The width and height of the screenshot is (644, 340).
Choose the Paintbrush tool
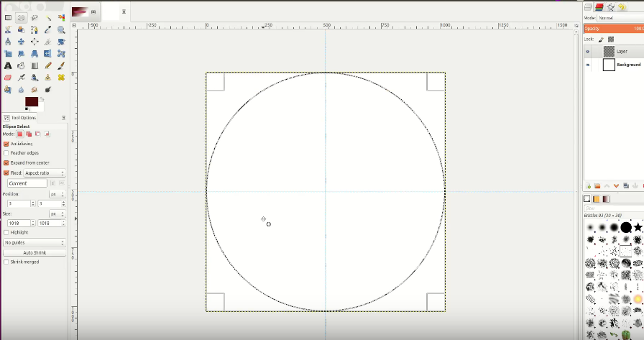(61, 65)
